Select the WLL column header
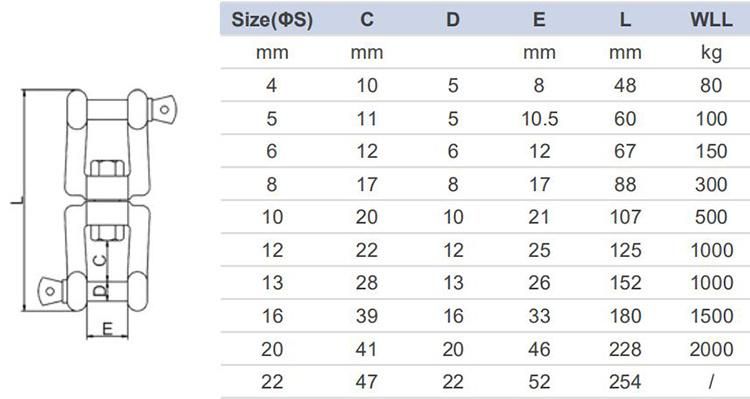Image resolution: width=750 pixels, height=399 pixels. [711, 20]
